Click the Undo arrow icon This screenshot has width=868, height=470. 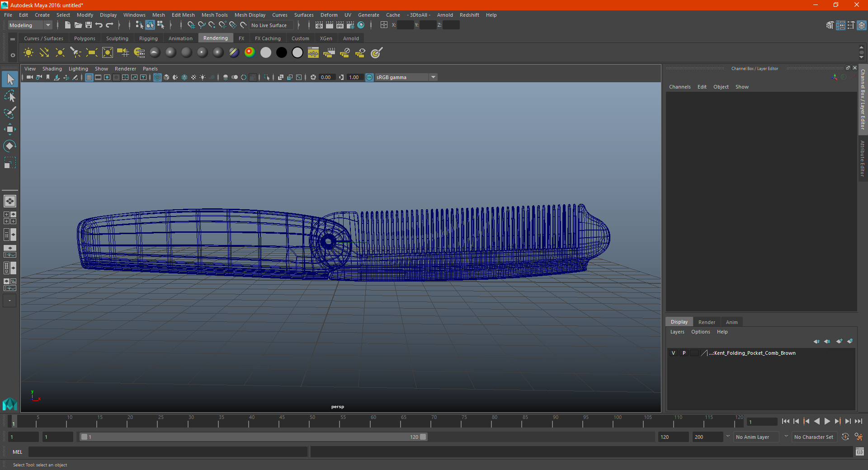[x=99, y=25]
